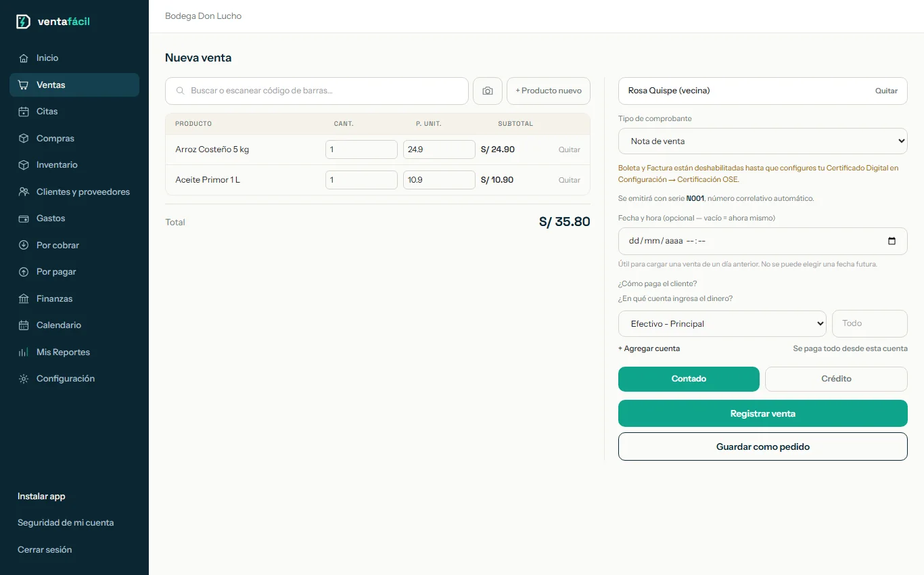Viewport: 924px width, 575px height.
Task: Select Contado payment mode
Action: (x=689, y=379)
